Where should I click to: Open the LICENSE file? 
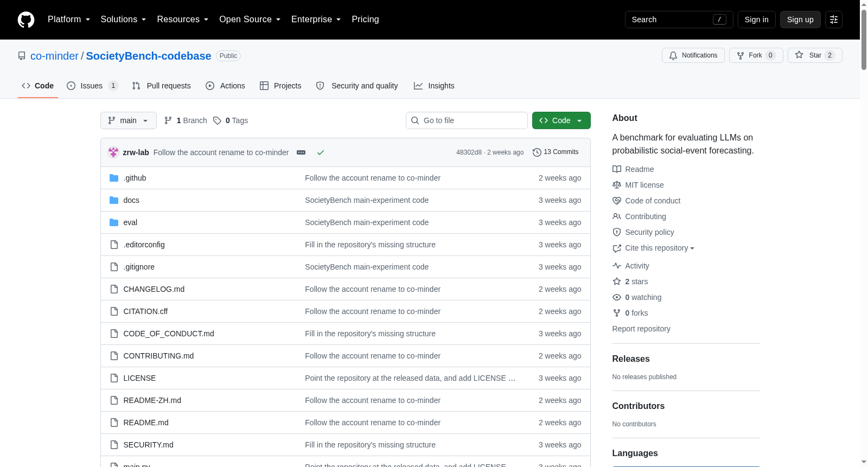139,378
